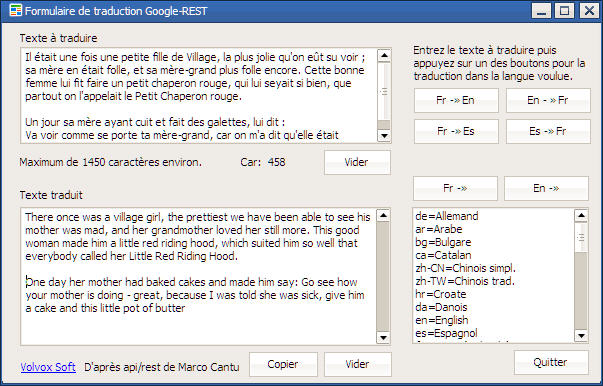Translate French to Spanish with Fr -» Es
This screenshot has width=603, height=386.
point(456,131)
